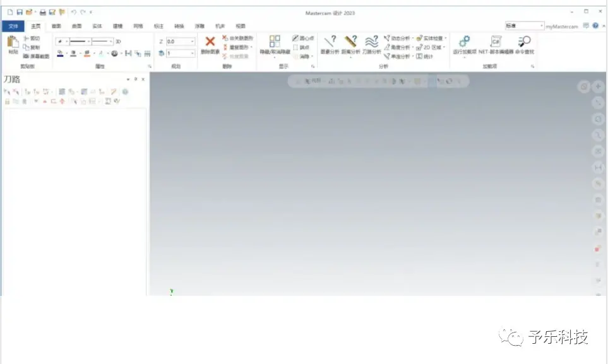Screen dimensions: 608x364
Task: Open the Z depth value dropdown
Action: click(x=193, y=42)
